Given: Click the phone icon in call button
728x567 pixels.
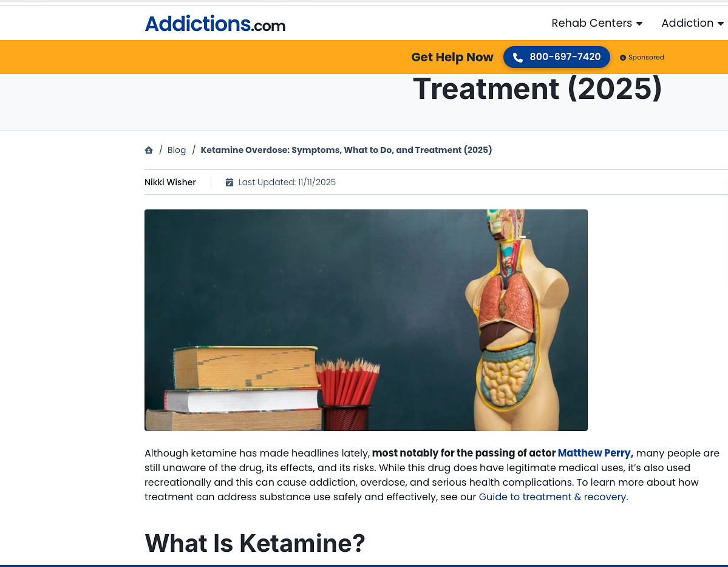Looking at the screenshot, I should [x=518, y=57].
